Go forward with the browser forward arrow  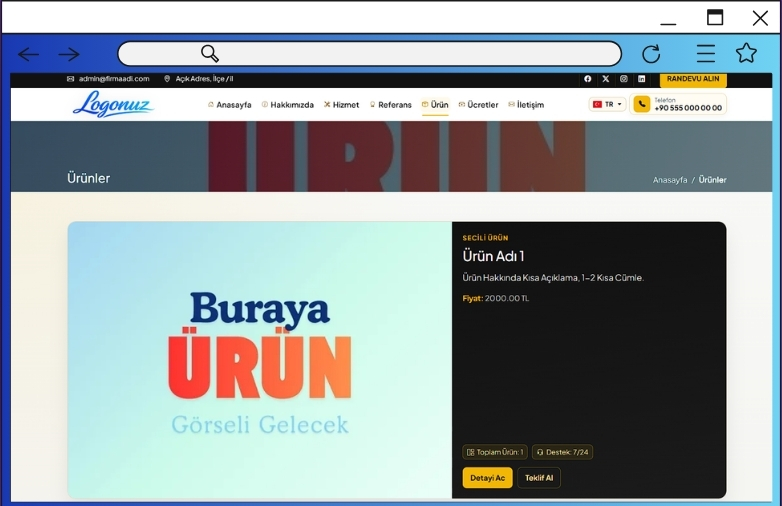point(69,54)
